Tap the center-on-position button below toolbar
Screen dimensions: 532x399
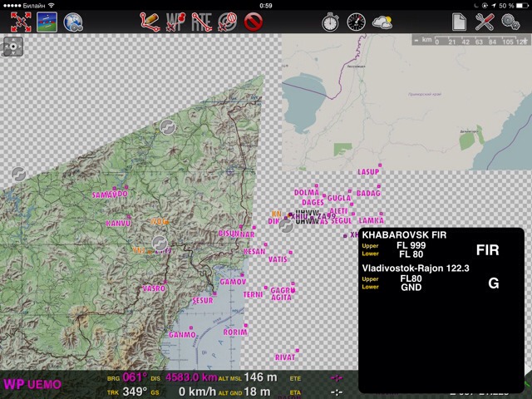13,47
